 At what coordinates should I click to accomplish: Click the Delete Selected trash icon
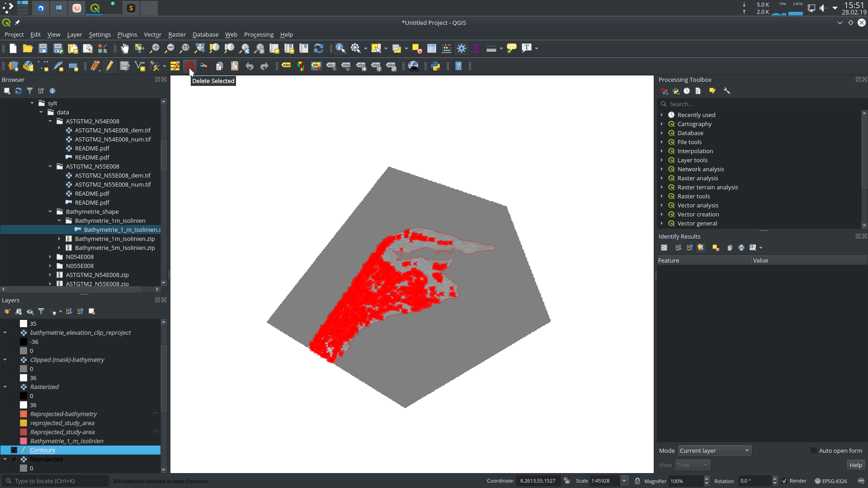pos(189,66)
